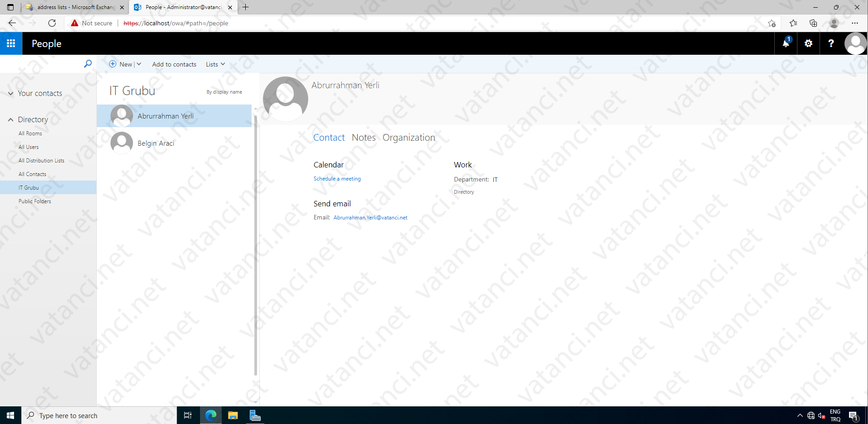Open the app launcher waffle icon
The width and height of the screenshot is (868, 424).
click(x=11, y=43)
